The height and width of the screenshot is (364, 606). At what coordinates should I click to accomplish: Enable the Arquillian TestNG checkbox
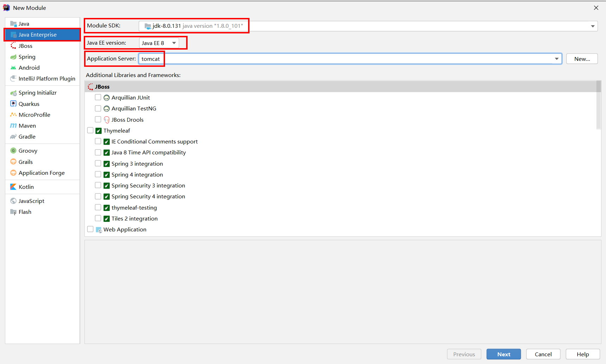tap(98, 108)
